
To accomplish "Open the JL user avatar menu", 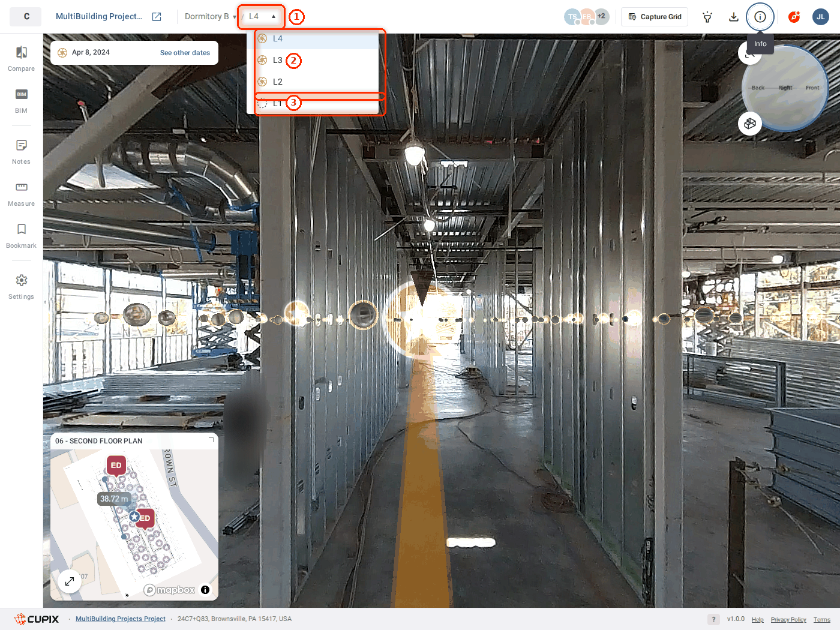I will click(821, 17).
